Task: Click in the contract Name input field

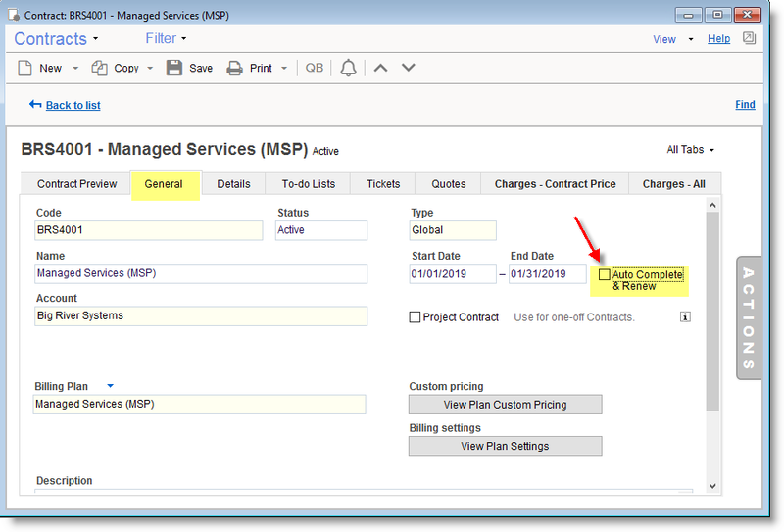Action: coord(200,273)
